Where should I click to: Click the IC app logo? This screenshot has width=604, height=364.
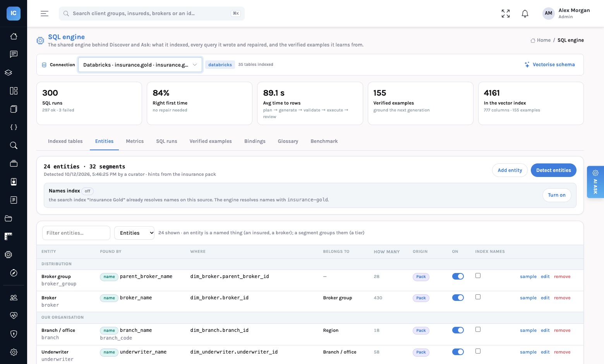(x=14, y=13)
